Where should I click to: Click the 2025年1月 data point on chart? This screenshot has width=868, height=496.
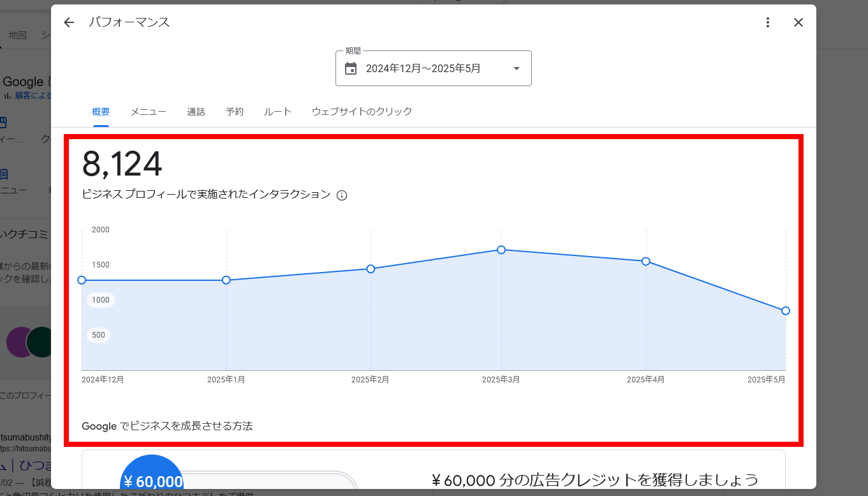click(x=226, y=280)
